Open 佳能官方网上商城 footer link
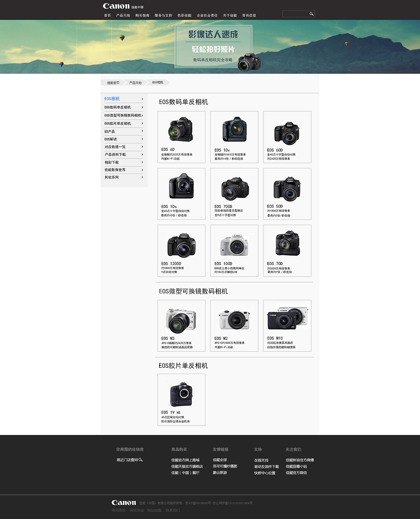The width and height of the screenshot is (420, 519). (x=185, y=460)
